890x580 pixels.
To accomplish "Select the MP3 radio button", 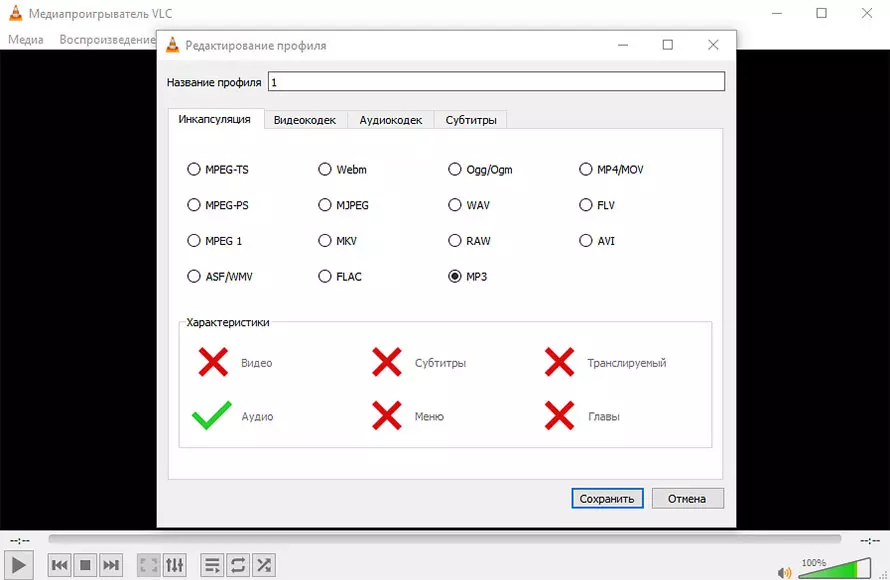I will [x=455, y=276].
